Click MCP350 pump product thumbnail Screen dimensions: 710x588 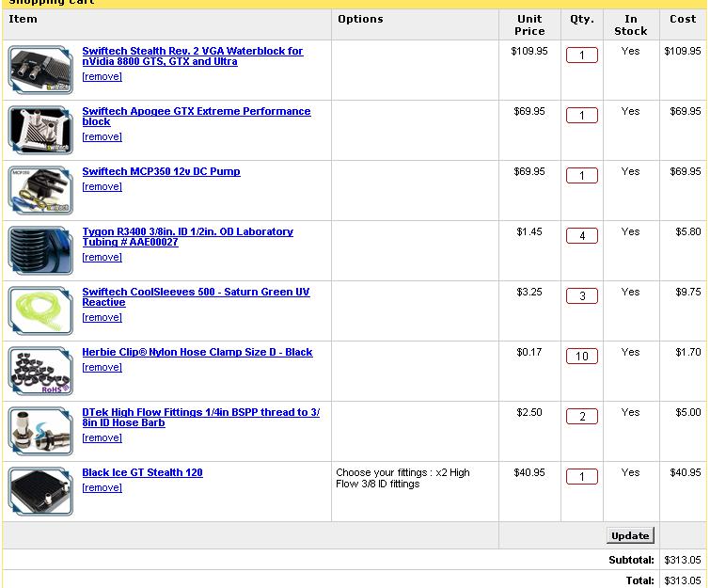(x=40, y=190)
